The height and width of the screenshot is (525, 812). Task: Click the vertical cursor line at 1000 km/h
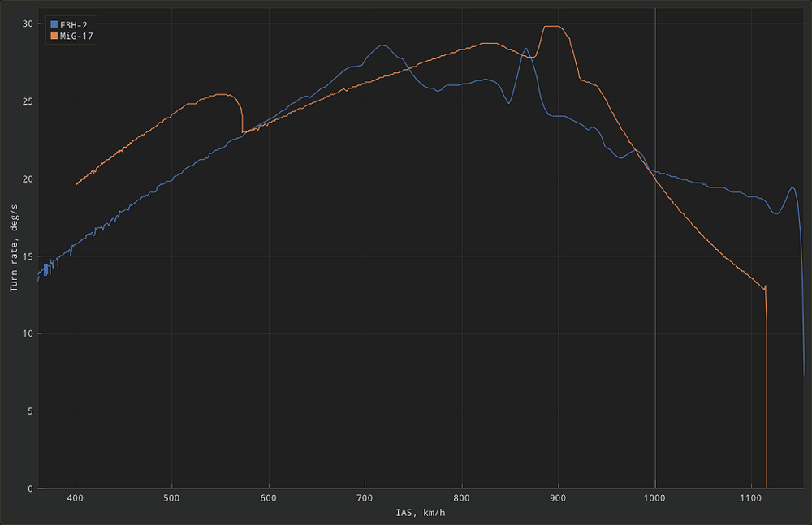[x=655, y=248]
